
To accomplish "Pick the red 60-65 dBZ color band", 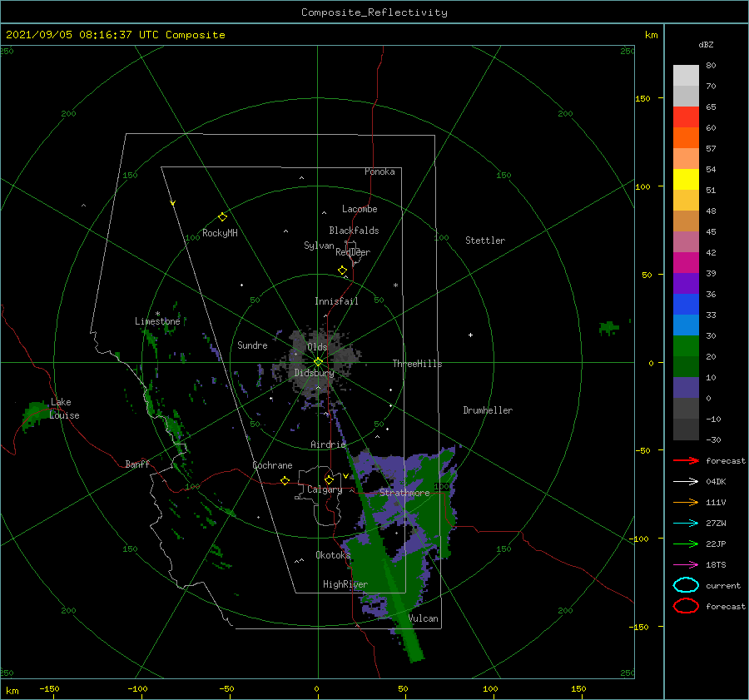I will pos(686,117).
